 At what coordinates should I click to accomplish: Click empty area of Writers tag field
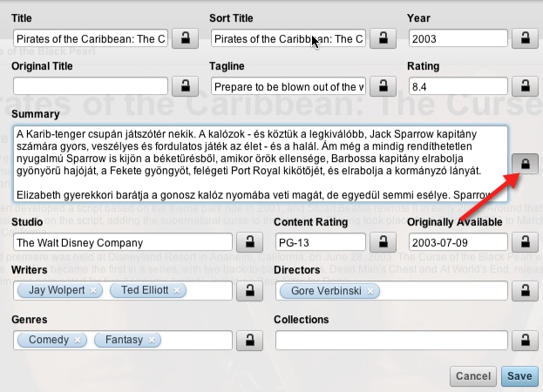coord(209,291)
